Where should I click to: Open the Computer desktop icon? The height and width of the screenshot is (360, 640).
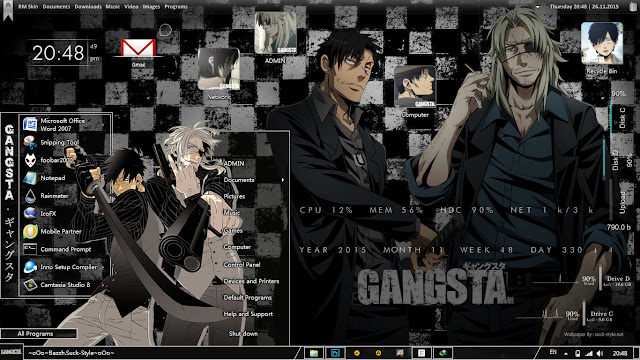pyautogui.click(x=415, y=87)
